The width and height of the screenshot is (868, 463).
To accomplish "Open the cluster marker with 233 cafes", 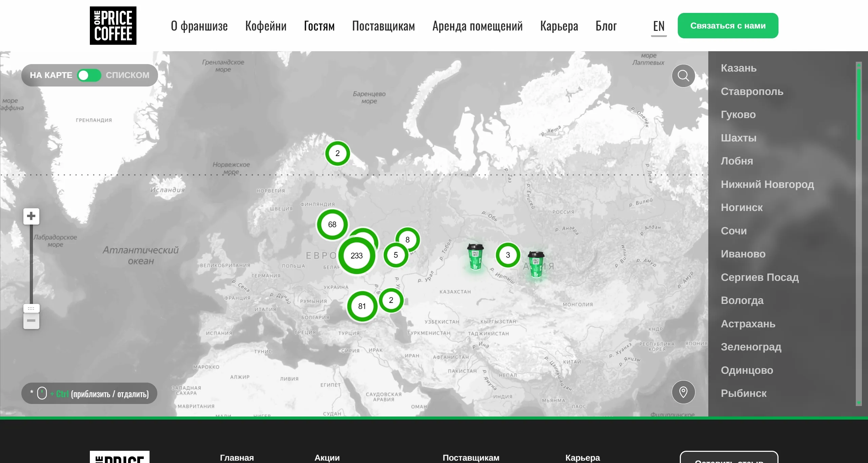I will tap(356, 255).
